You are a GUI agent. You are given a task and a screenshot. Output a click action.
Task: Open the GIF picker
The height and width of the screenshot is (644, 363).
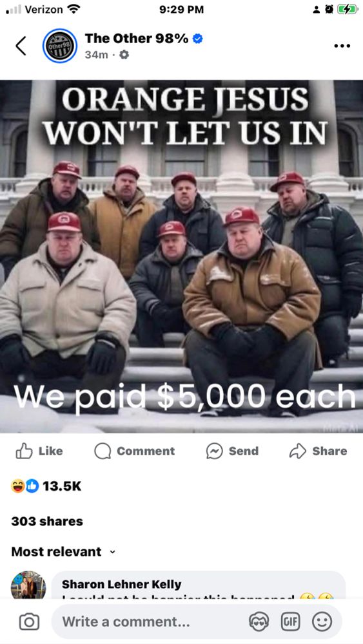click(290, 622)
